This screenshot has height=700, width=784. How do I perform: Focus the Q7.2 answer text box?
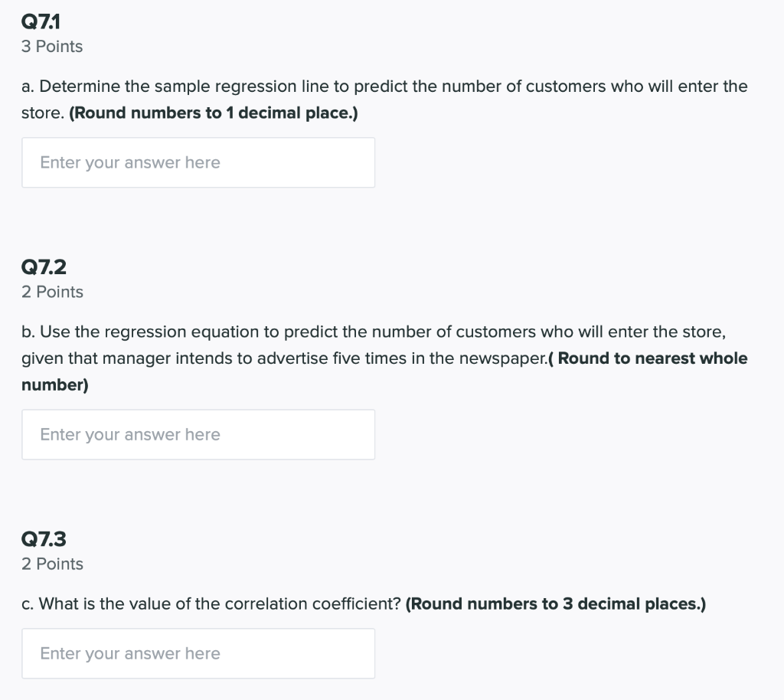point(198,434)
